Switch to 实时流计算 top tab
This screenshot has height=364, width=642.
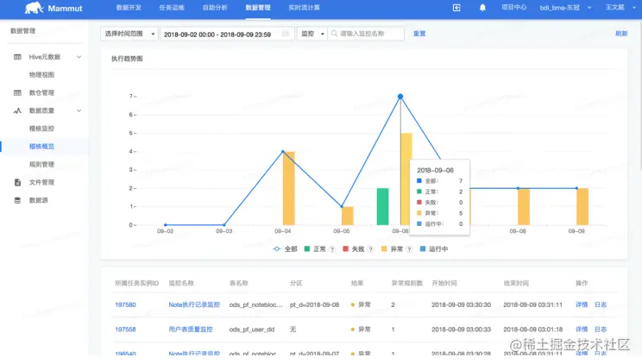[x=305, y=8]
